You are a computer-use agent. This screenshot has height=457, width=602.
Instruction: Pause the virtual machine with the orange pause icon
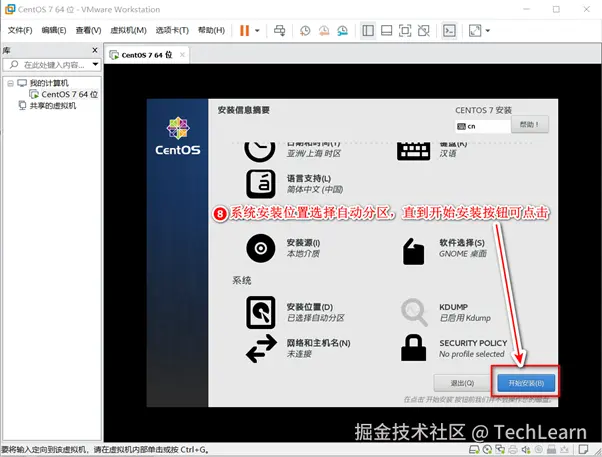tap(245, 30)
